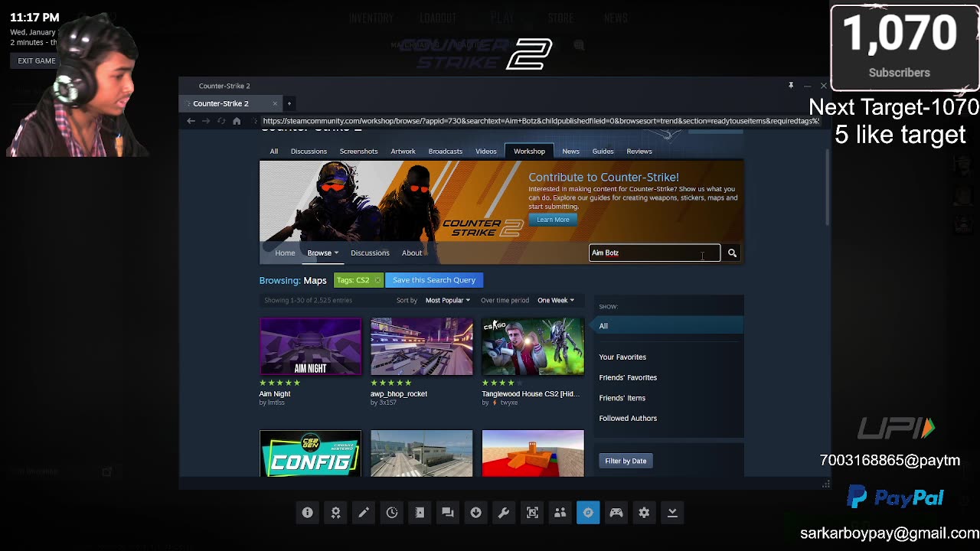The width and height of the screenshot is (980, 551).
Task: Open the Discussions chat icon in overlay toolbar
Action: coord(448,513)
